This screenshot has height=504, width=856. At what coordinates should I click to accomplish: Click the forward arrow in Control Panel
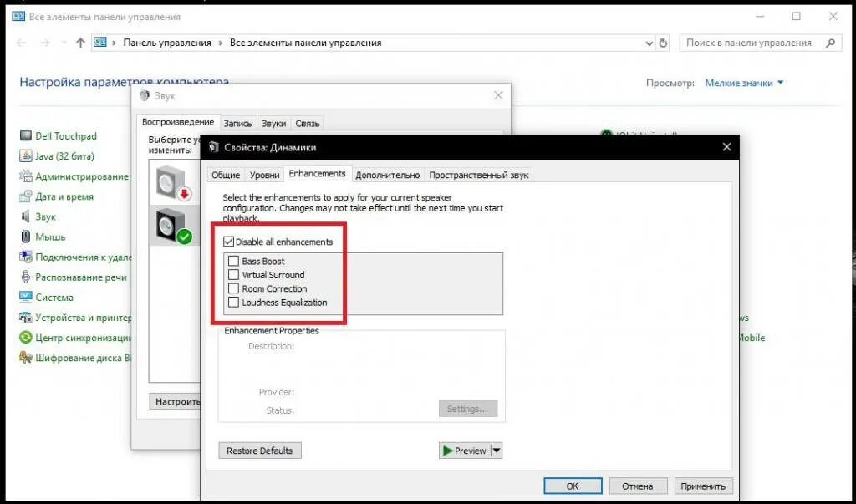pyautogui.click(x=45, y=43)
